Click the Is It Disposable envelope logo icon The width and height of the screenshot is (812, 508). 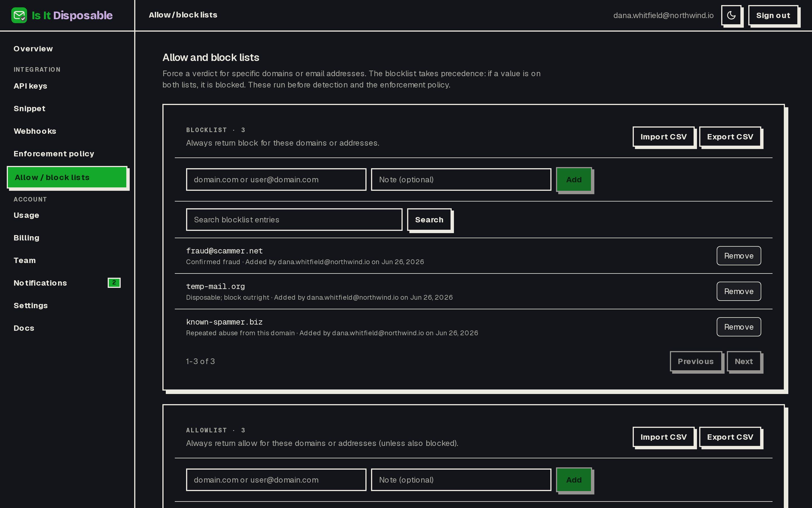click(x=19, y=15)
